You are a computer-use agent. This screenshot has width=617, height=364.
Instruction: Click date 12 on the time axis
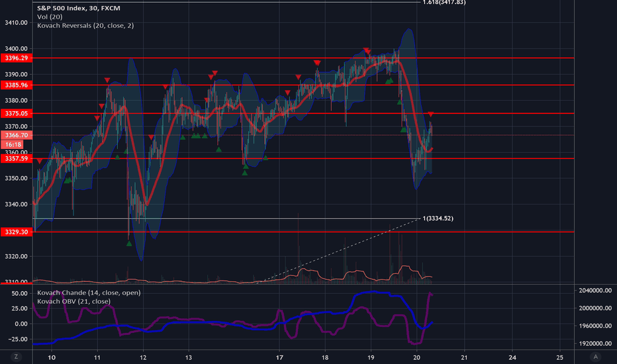[143, 357]
